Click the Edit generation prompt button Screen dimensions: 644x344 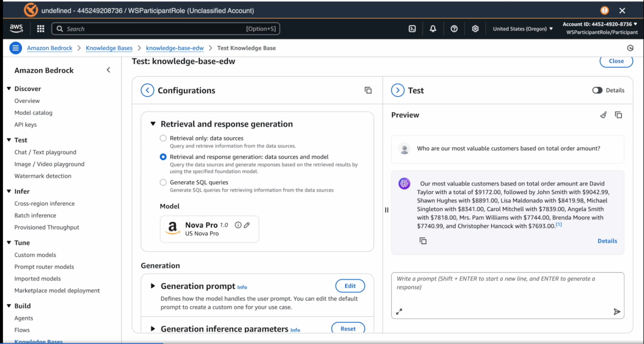[350, 286]
